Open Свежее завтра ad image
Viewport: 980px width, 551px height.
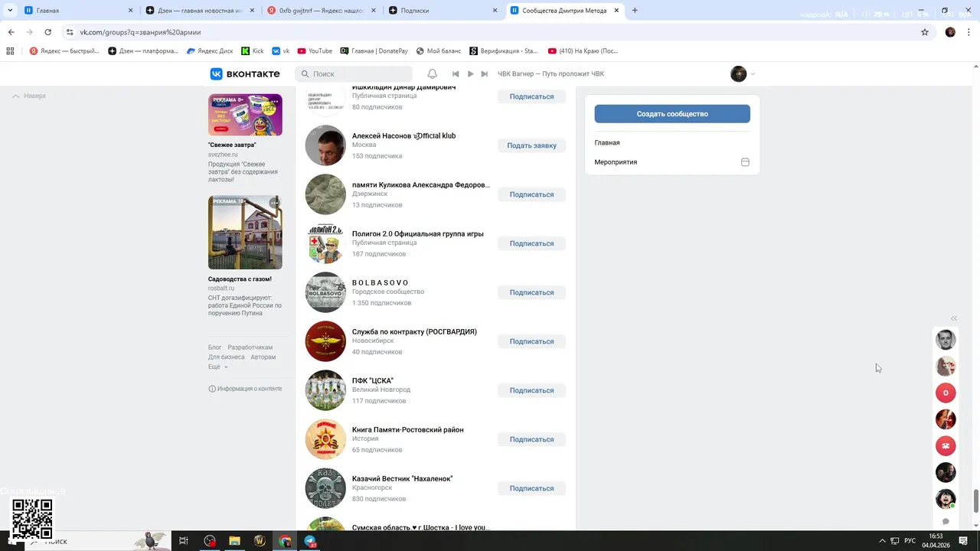[245, 115]
